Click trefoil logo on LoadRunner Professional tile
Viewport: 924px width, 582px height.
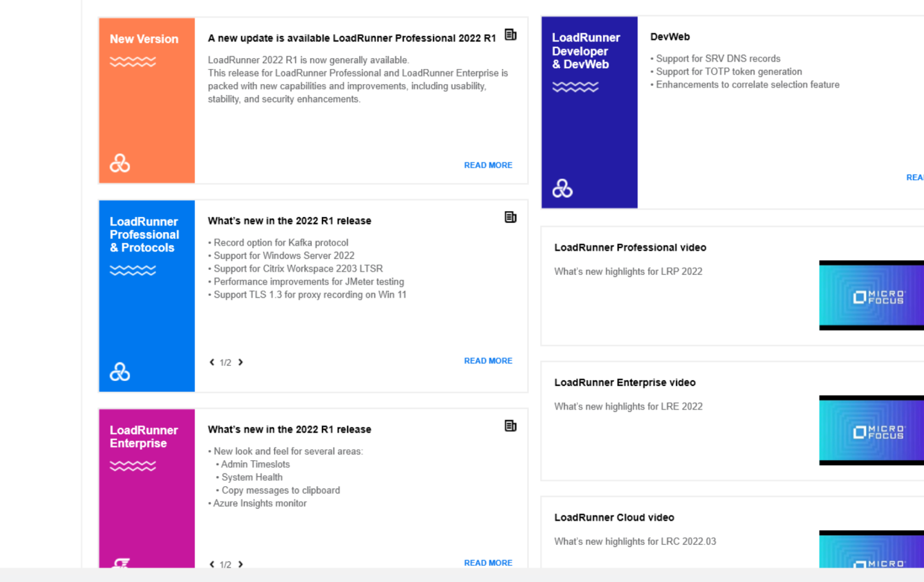(x=120, y=371)
